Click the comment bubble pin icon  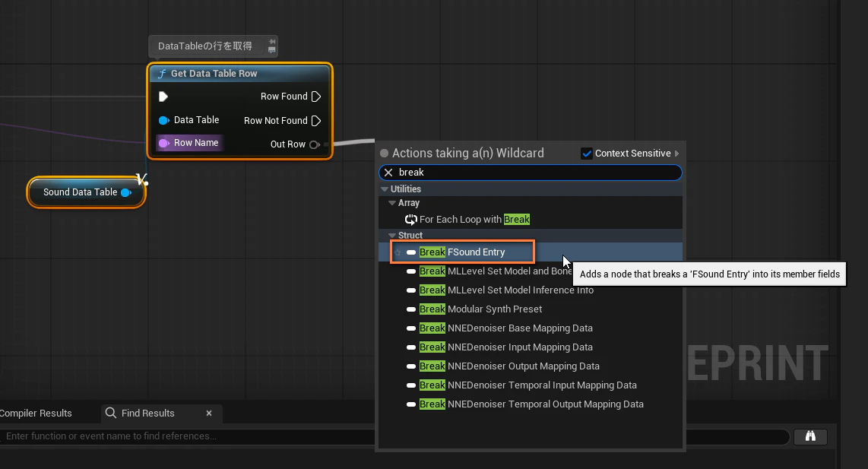click(x=272, y=42)
